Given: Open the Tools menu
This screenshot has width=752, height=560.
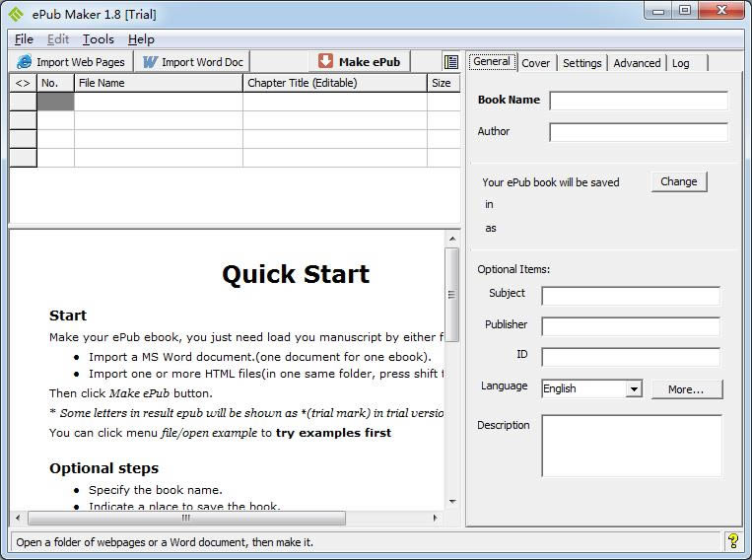Looking at the screenshot, I should click(99, 39).
